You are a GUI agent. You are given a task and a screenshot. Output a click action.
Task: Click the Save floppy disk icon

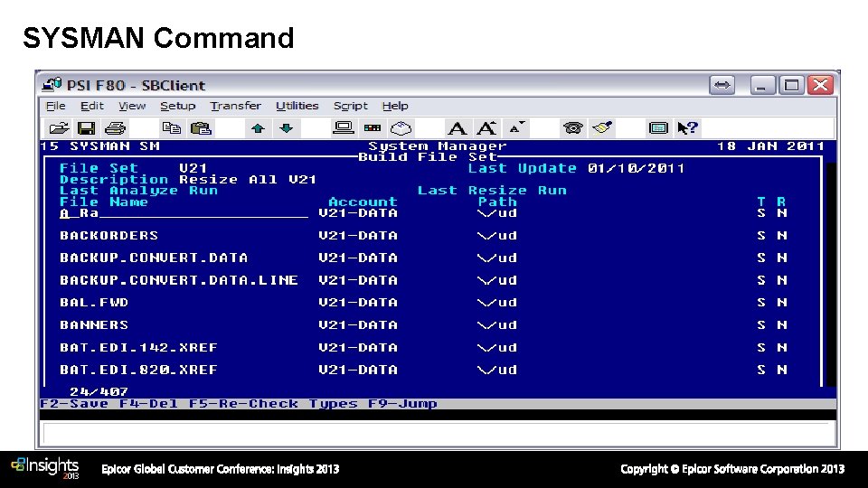click(x=87, y=128)
